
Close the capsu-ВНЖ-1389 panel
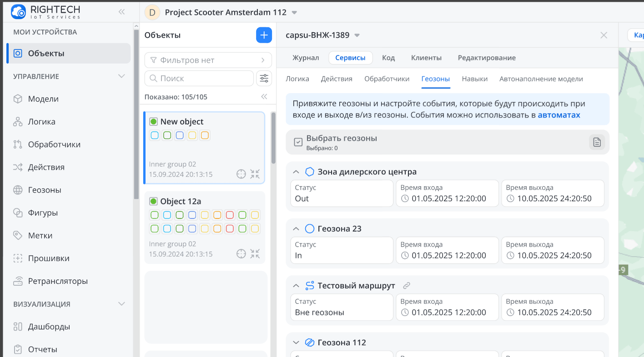pos(604,35)
